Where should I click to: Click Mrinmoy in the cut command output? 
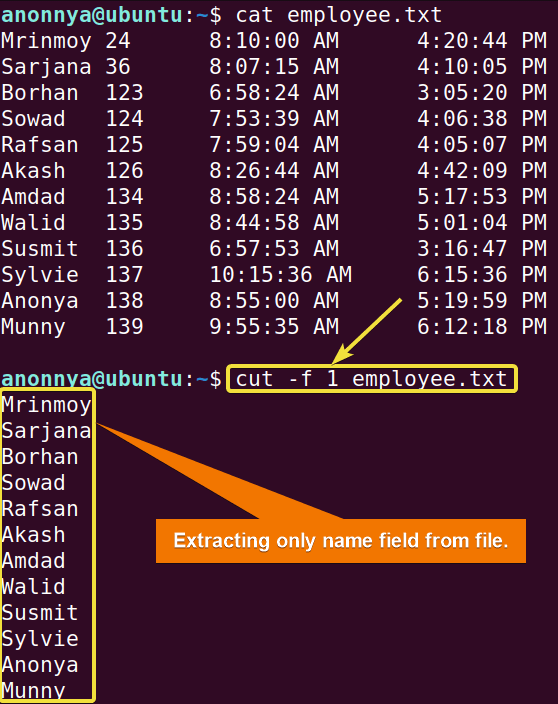click(x=46, y=405)
